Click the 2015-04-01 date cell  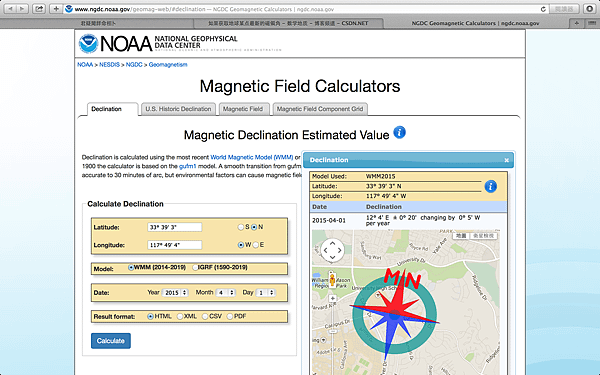click(x=329, y=220)
